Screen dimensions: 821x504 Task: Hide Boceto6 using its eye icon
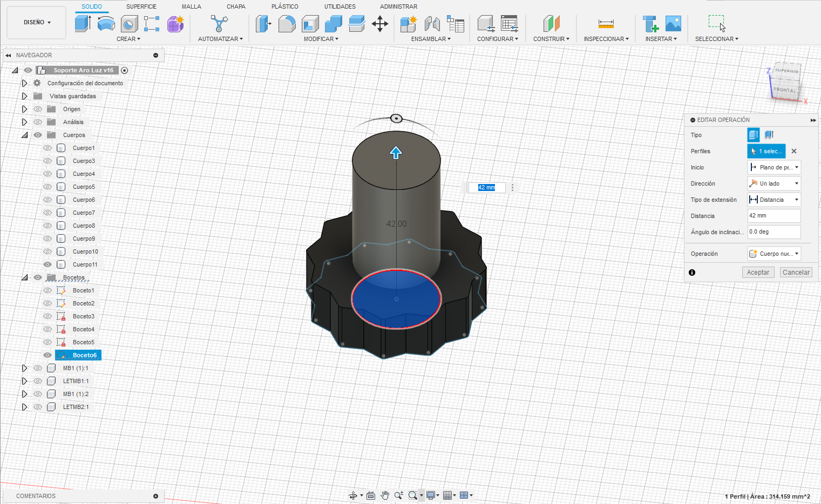48,355
